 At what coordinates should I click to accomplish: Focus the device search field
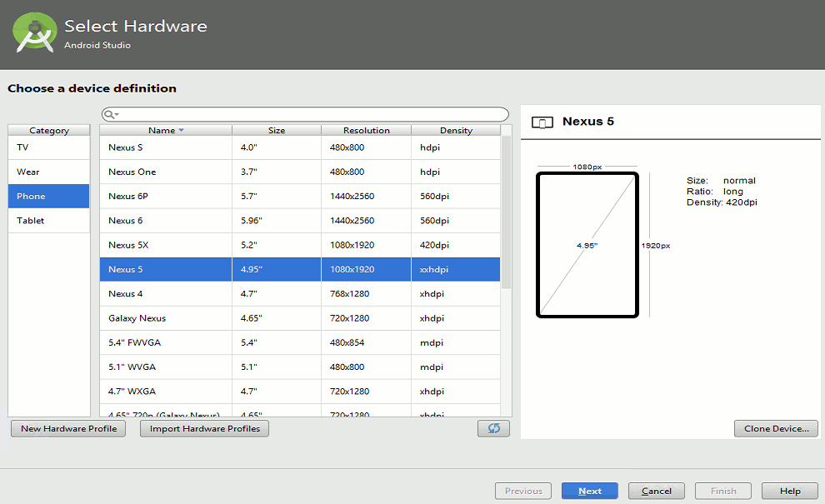click(x=305, y=114)
